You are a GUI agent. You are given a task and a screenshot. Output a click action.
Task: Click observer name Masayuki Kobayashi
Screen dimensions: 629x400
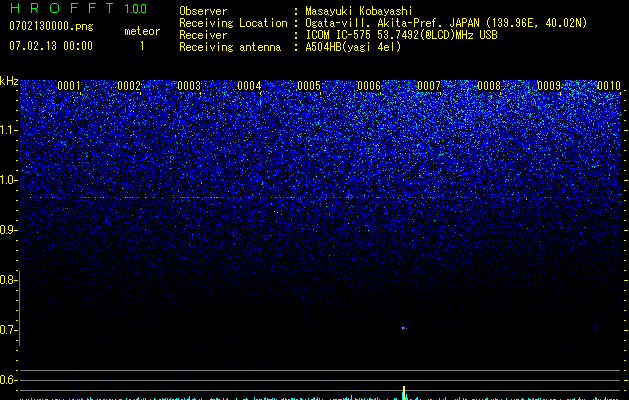(359, 11)
